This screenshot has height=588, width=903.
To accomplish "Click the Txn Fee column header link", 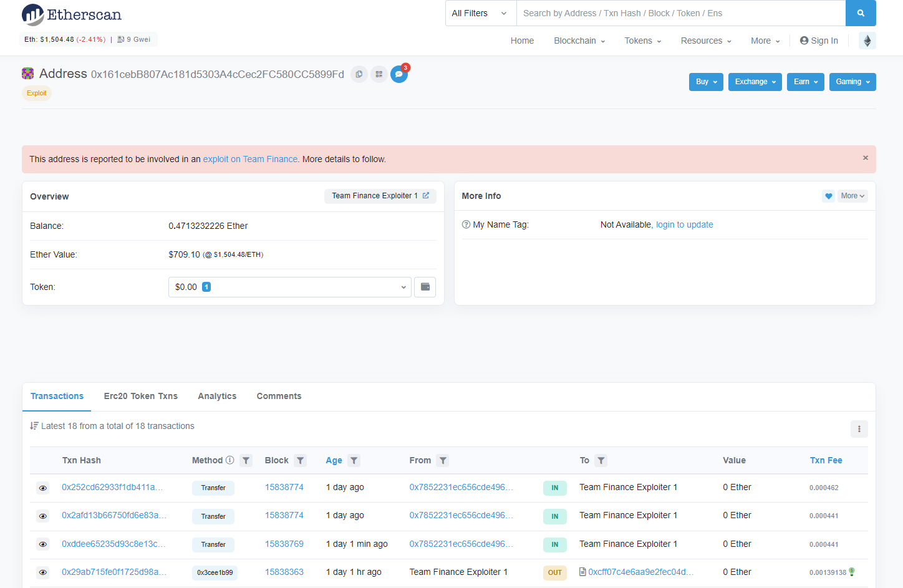I will point(826,460).
